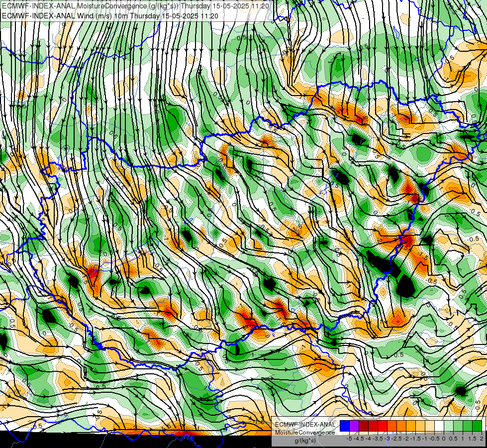The image size is (487, 448).
Task: Click the Wind (m/s) 10m title line
Action: (110, 16)
